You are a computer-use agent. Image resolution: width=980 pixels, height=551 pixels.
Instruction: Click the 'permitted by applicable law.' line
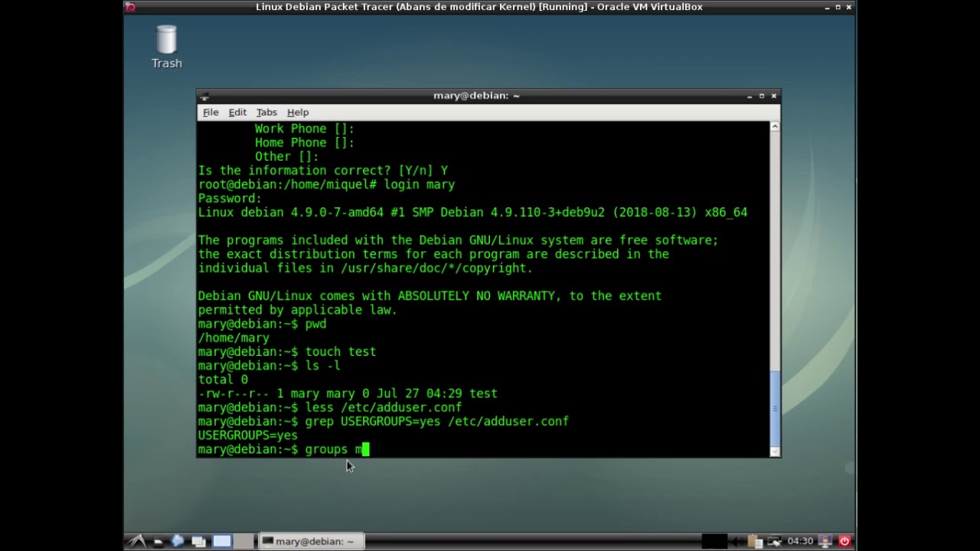tap(298, 310)
